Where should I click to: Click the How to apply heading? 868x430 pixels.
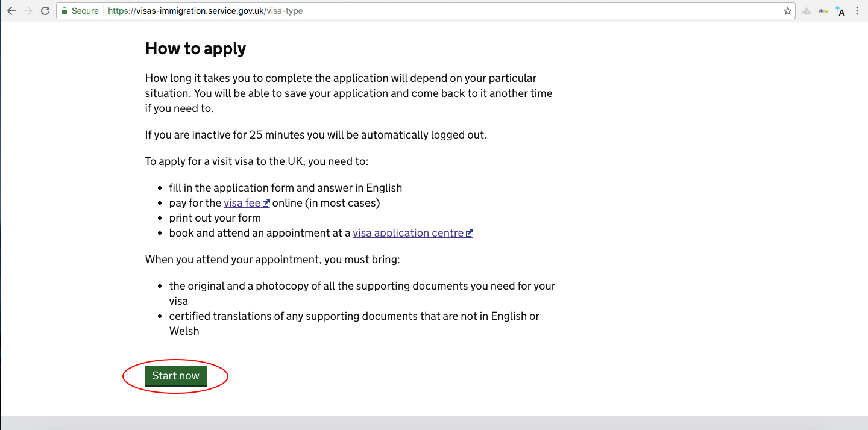(x=195, y=48)
